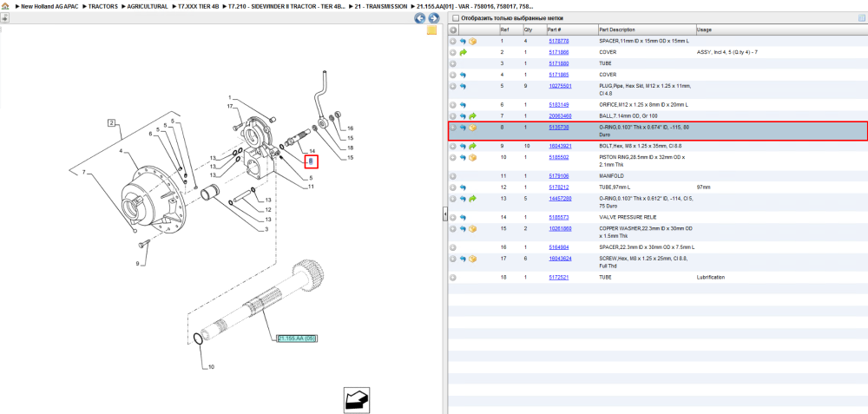The height and width of the screenshot is (414, 868).
Task: Click box icon on SCREW row 17
Action: [x=473, y=259]
